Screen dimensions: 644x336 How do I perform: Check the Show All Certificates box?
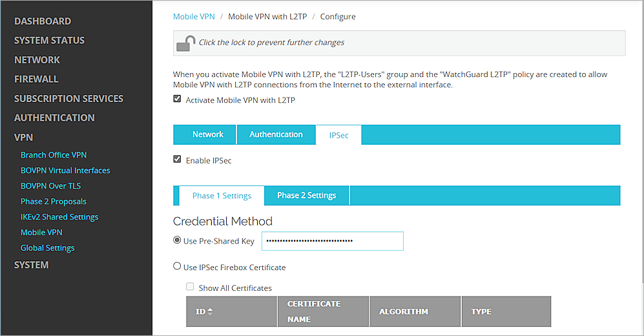click(190, 288)
